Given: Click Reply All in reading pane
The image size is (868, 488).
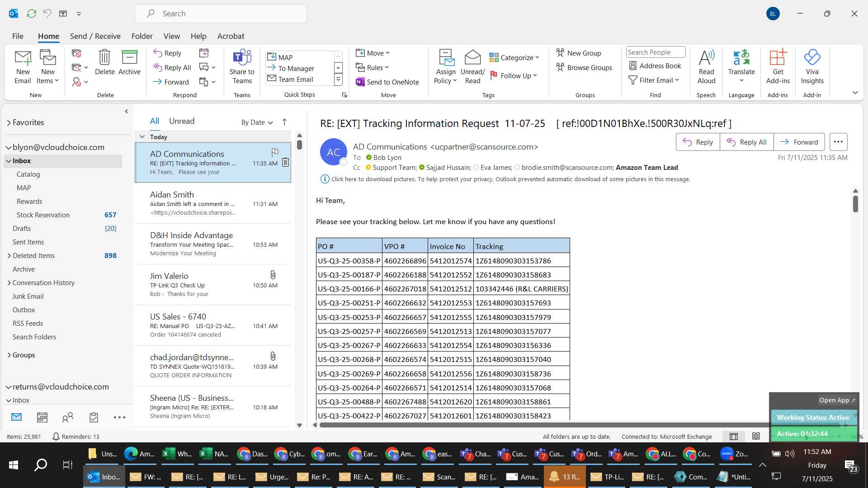Looking at the screenshot, I should click(746, 142).
